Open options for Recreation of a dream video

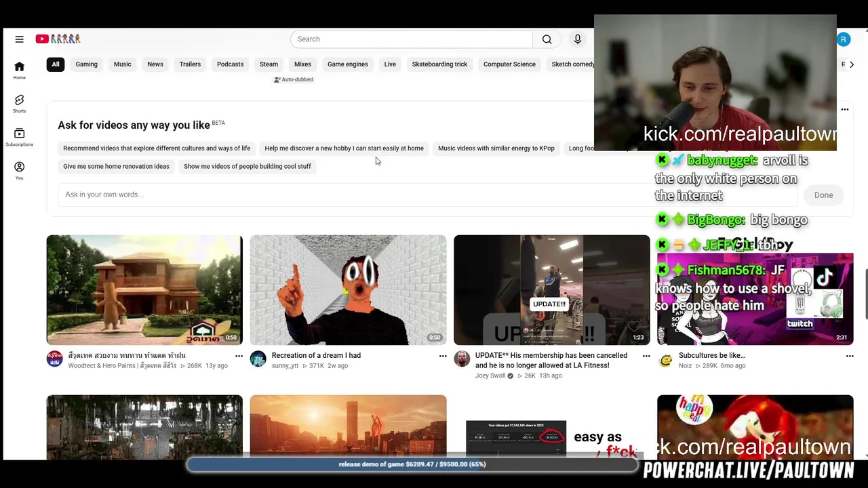(x=443, y=356)
